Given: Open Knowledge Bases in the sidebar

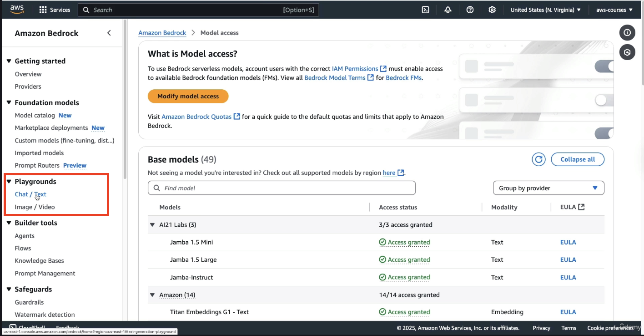Looking at the screenshot, I should pos(39,260).
